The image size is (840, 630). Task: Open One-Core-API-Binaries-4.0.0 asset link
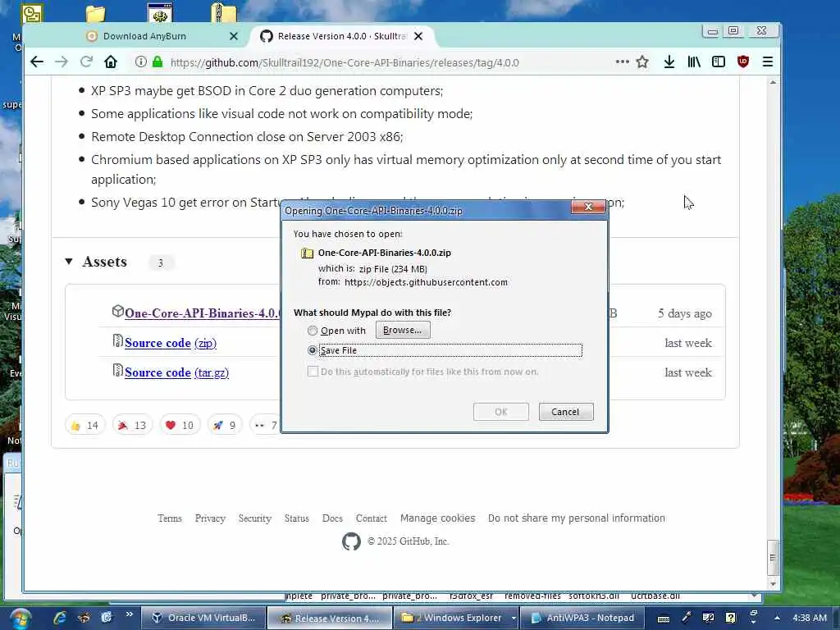[x=203, y=313]
